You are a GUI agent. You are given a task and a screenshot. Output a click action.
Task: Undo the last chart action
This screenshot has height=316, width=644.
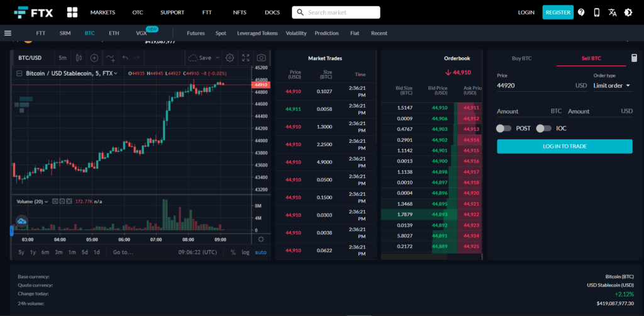click(x=125, y=58)
